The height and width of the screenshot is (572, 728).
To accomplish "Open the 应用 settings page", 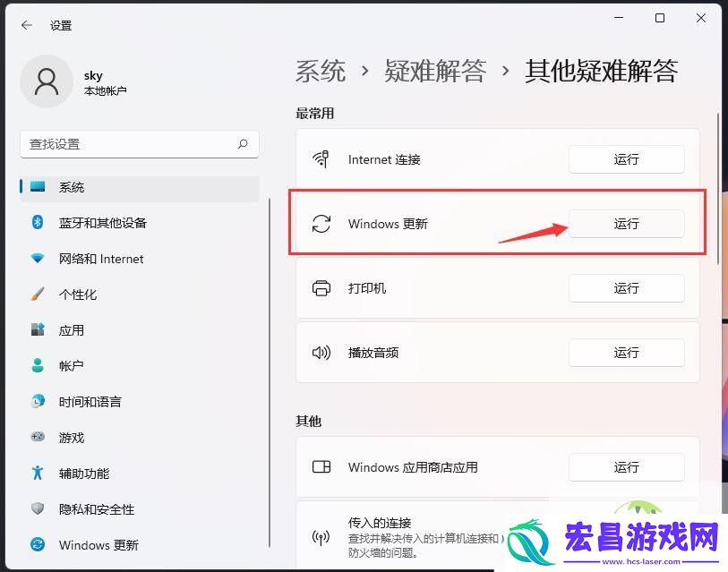I will point(140,330).
